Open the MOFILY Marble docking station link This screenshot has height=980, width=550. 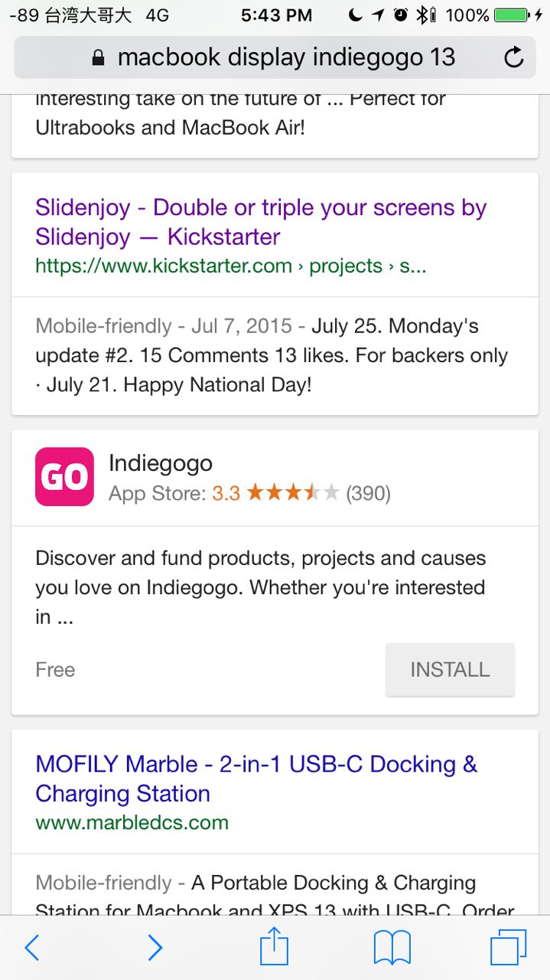[256, 779]
